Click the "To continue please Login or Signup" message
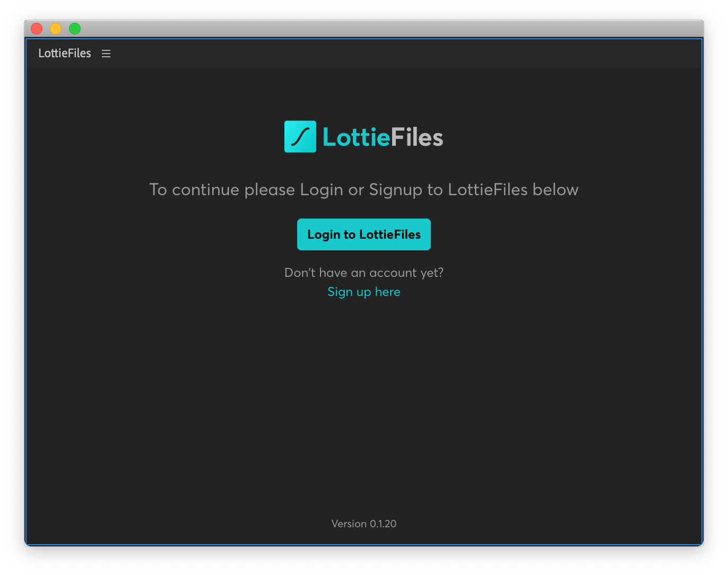 364,190
